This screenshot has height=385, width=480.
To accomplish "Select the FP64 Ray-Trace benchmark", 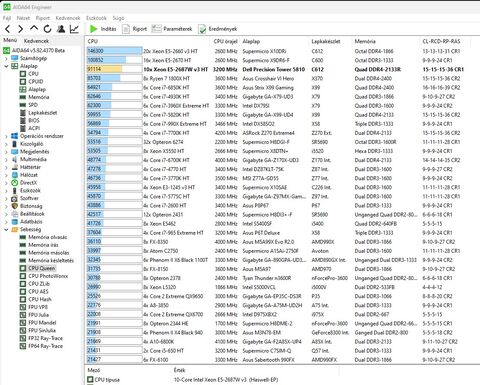I will [41, 346].
